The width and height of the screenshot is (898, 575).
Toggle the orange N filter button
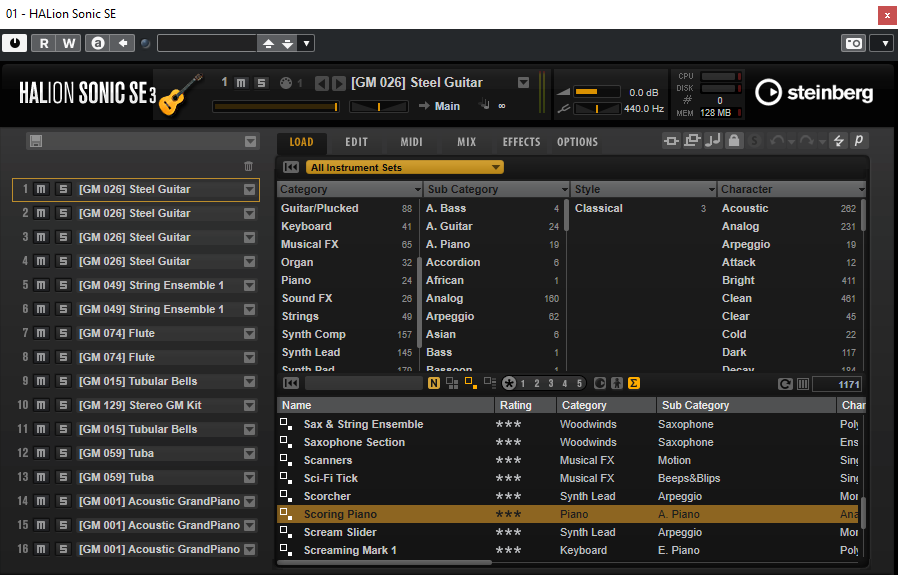[434, 383]
